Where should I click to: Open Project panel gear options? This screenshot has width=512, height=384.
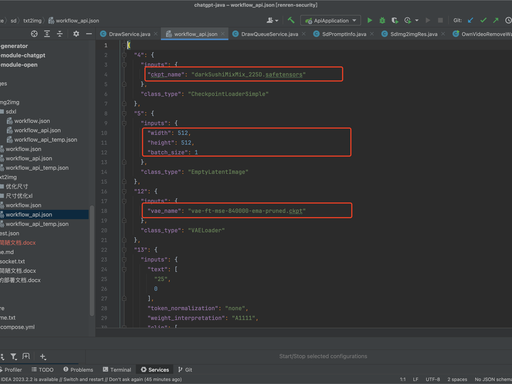click(x=76, y=34)
